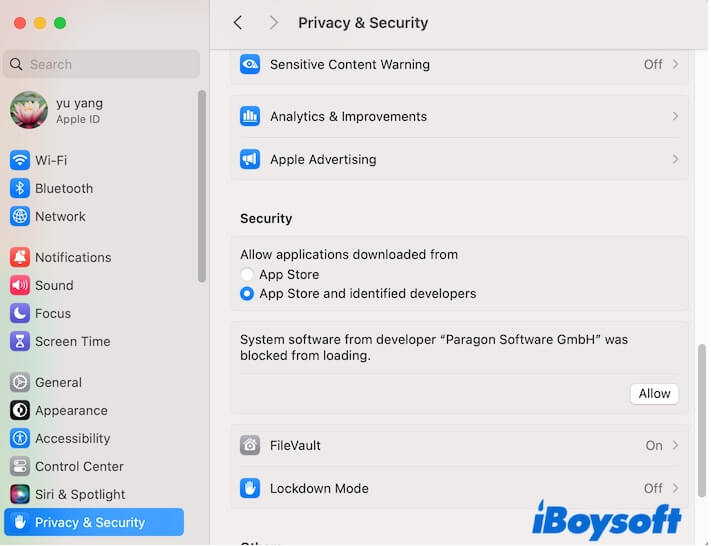
Task: Click FileVault On status
Action: tap(654, 445)
